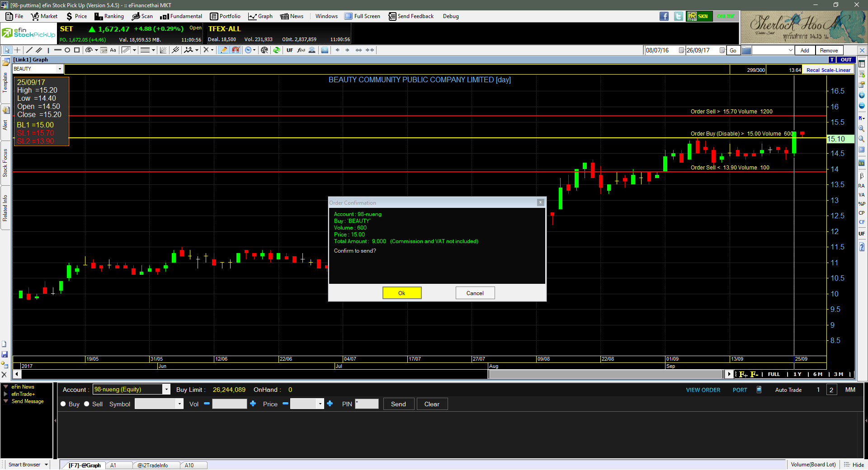Expand the line style dropdown arrow
This screenshot has height=470, width=868.
click(x=153, y=50)
